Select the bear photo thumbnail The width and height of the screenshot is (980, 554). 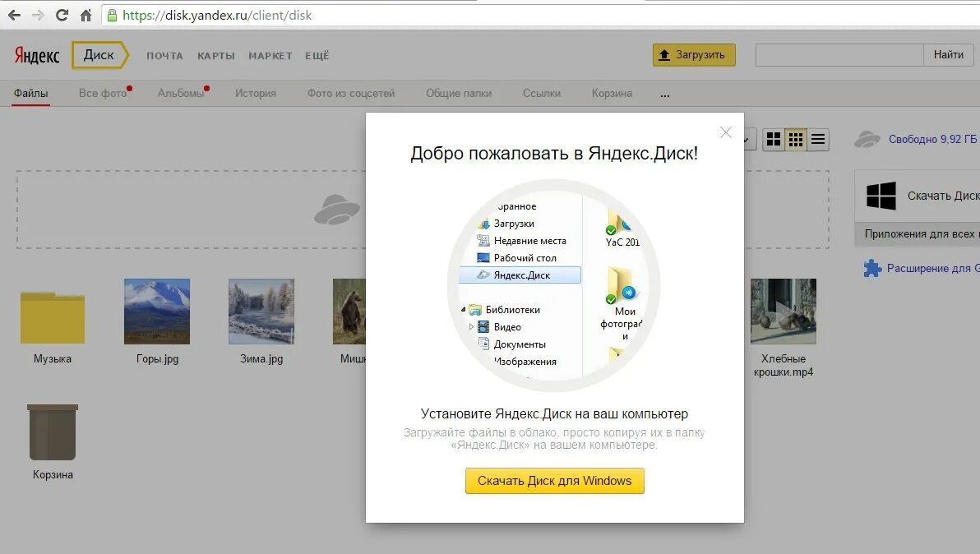pos(349,311)
